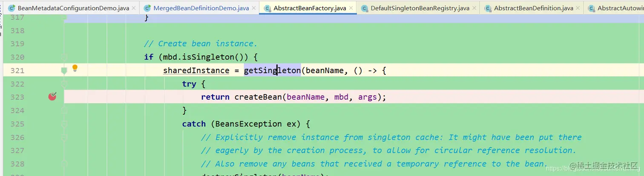The width and height of the screenshot is (644, 176).
Task: Click the createBean method call
Action: coord(258,97)
